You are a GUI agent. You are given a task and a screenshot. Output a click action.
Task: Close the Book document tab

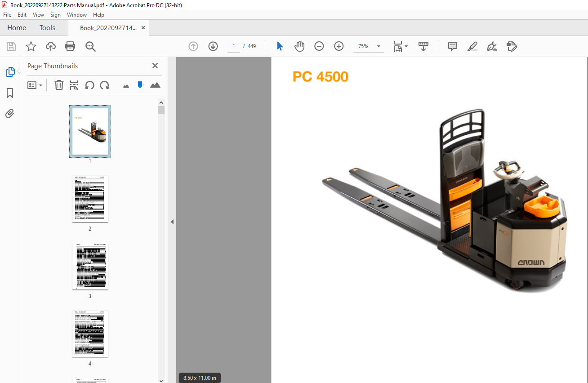coord(143,28)
